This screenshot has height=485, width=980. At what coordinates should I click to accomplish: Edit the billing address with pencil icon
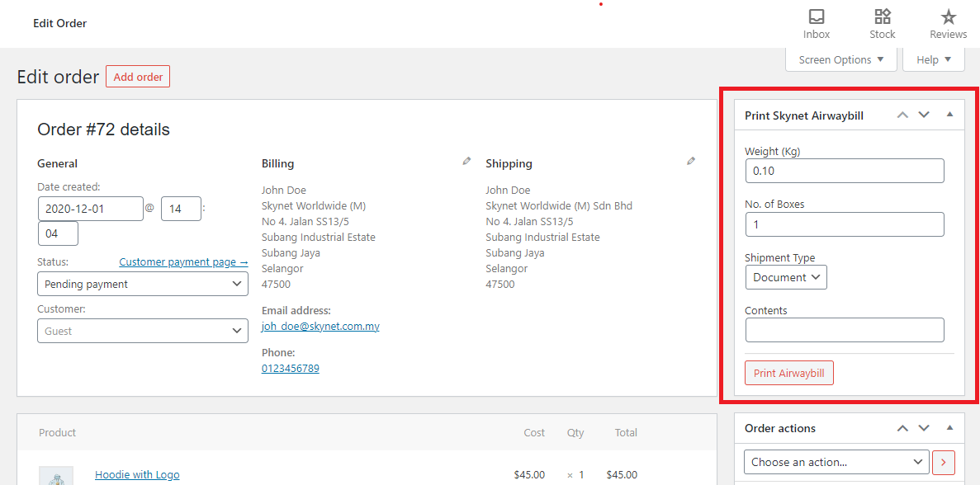(466, 160)
